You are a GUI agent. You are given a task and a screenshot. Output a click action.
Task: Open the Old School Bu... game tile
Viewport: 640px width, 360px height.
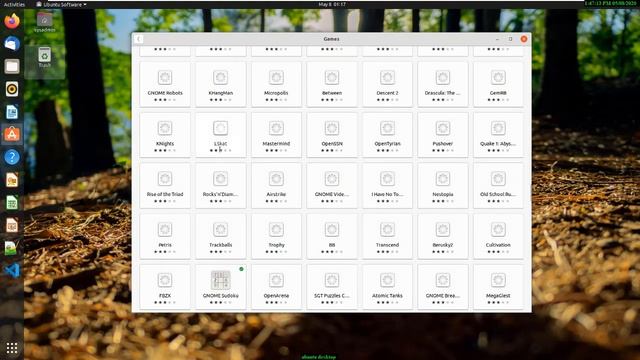(498, 186)
